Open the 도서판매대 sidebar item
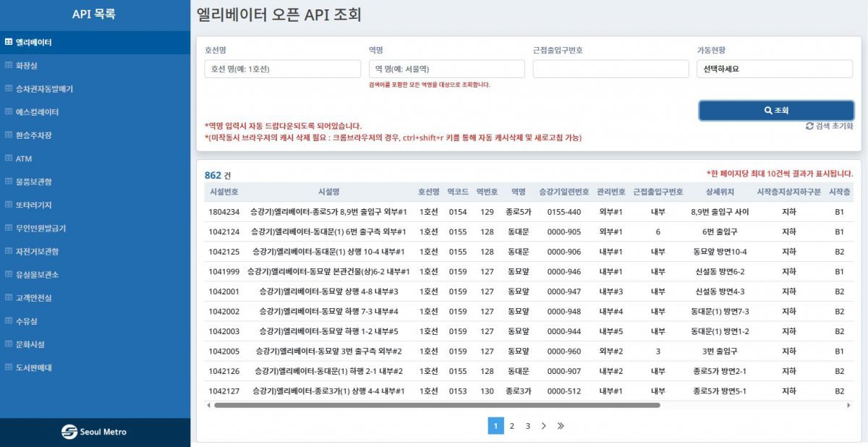 pyautogui.click(x=34, y=367)
